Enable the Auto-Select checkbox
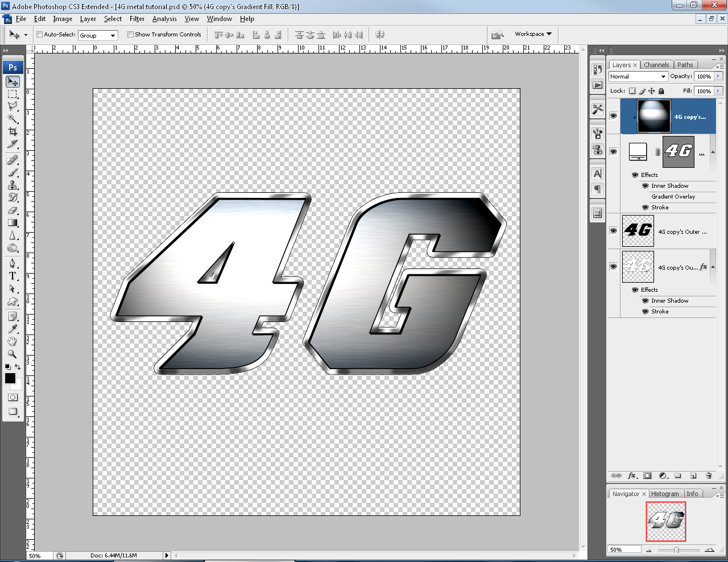Viewport: 728px width, 562px height. (40, 35)
